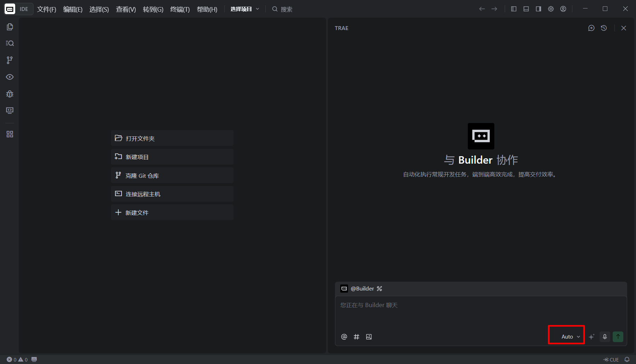Open the Extensions grid icon
The height and width of the screenshot is (364, 636).
[x=10, y=134]
